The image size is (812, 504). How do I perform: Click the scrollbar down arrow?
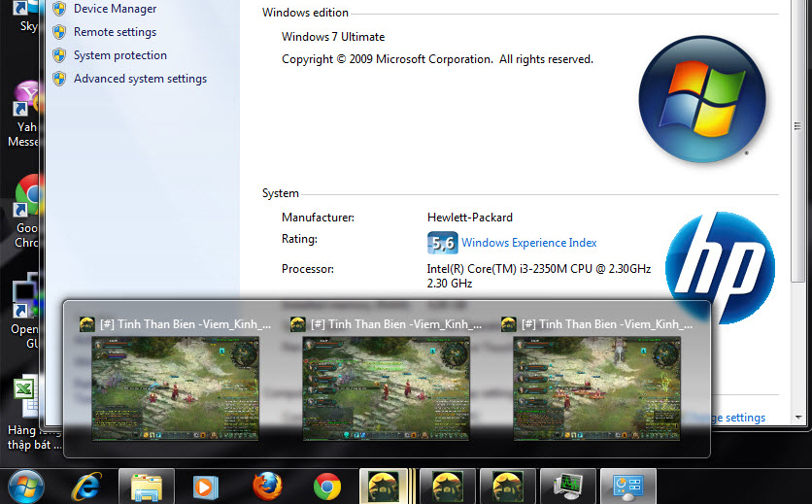pos(798,417)
